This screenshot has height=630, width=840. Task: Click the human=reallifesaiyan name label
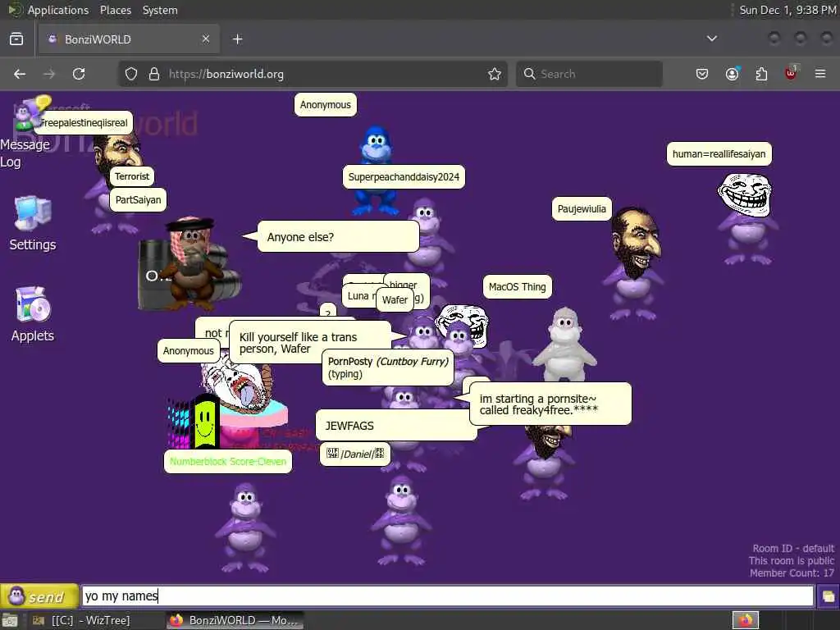pyautogui.click(x=719, y=154)
